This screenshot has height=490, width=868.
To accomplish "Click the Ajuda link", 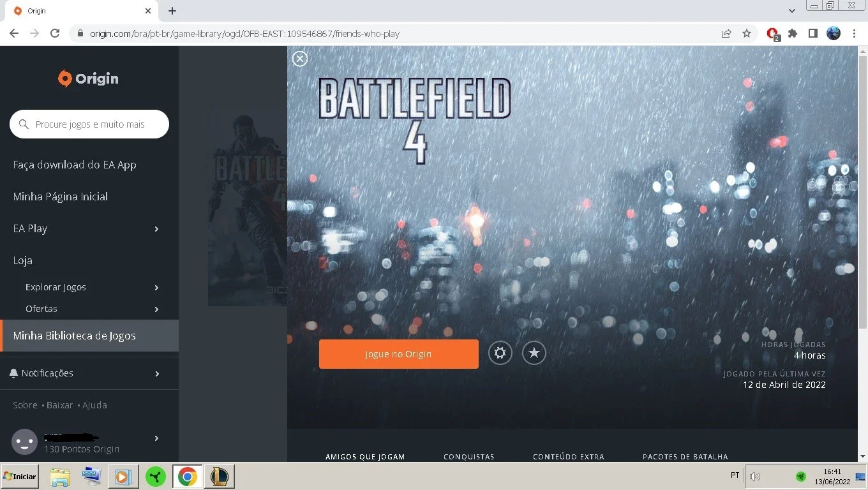I will pyautogui.click(x=94, y=405).
